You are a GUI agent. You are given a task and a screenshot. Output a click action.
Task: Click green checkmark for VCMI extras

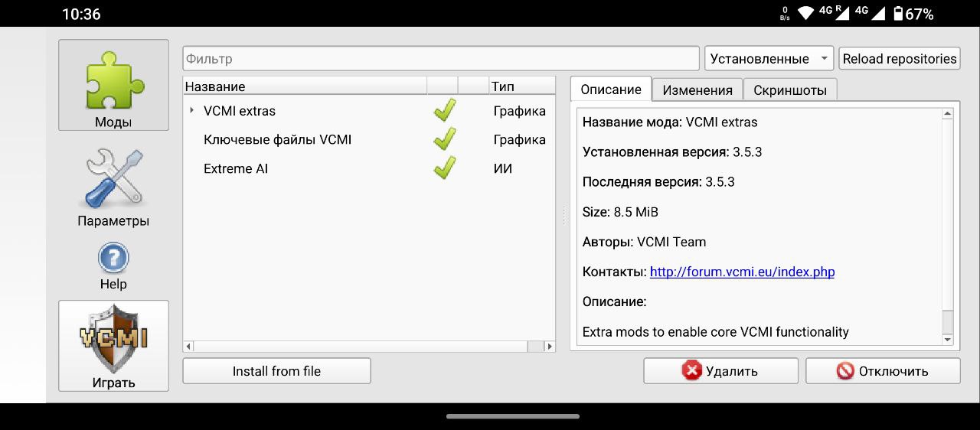click(444, 111)
